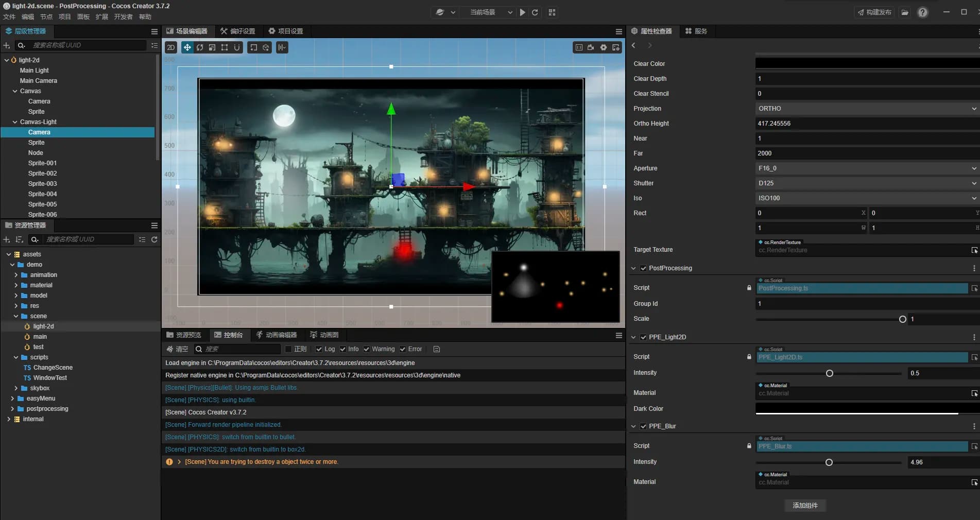Click the QR code grid icon
The width and height of the screenshot is (980, 520).
[x=552, y=12]
